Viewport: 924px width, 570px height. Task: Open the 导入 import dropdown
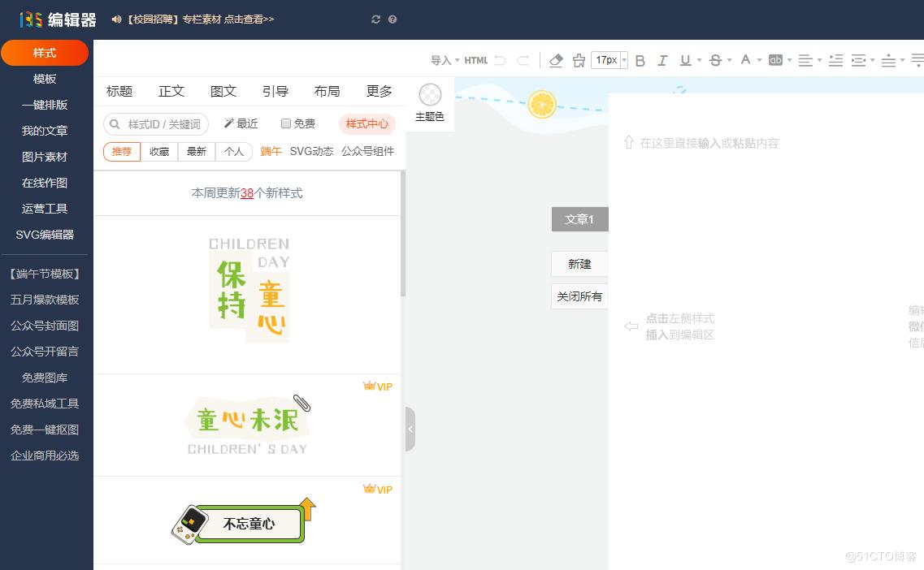(x=440, y=60)
